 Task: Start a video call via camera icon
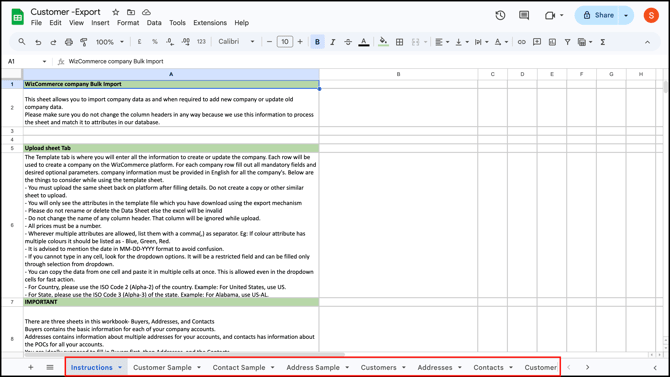pyautogui.click(x=550, y=15)
